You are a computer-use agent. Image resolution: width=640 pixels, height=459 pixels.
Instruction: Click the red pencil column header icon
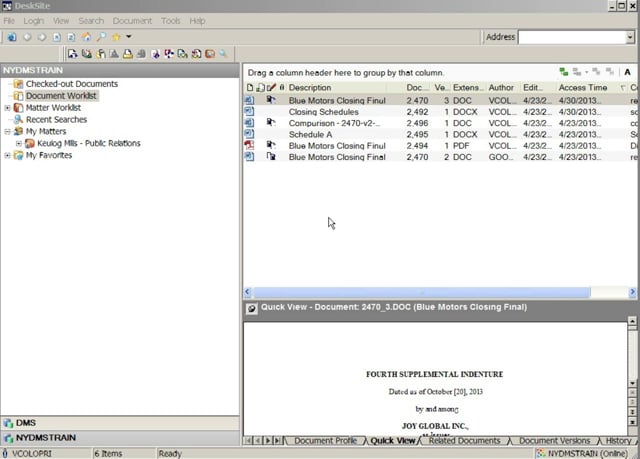[x=271, y=87]
